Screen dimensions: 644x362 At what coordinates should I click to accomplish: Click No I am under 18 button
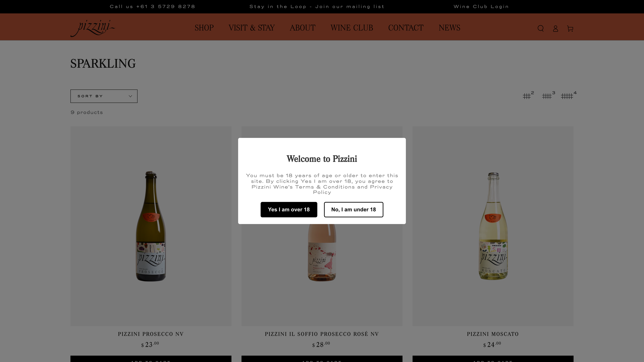point(353,209)
